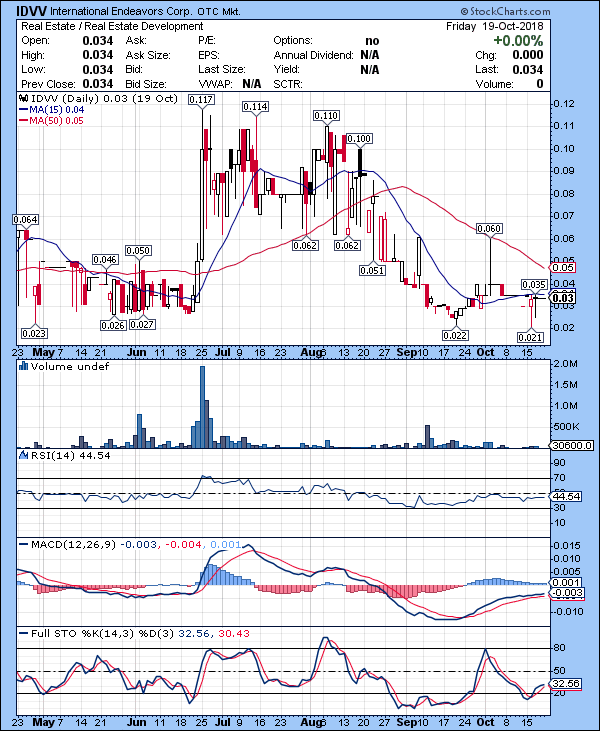Click the VWAP: label

[x=215, y=84]
